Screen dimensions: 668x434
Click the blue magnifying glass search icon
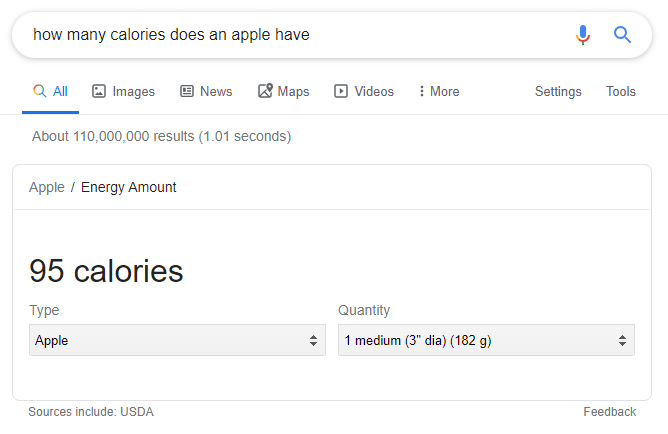[622, 34]
